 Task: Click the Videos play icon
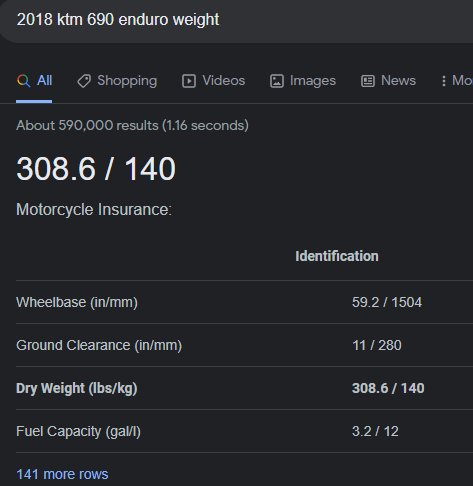[x=189, y=81]
